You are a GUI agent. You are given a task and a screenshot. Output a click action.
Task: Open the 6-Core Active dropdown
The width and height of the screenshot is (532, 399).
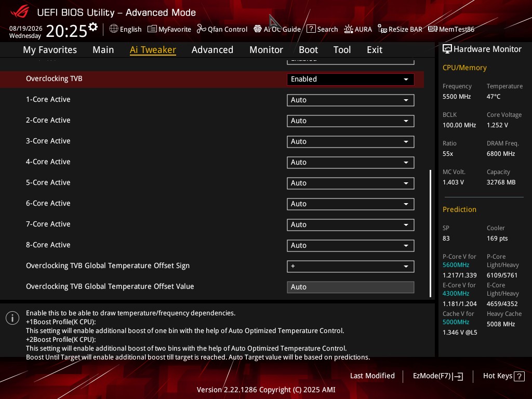click(x=351, y=204)
